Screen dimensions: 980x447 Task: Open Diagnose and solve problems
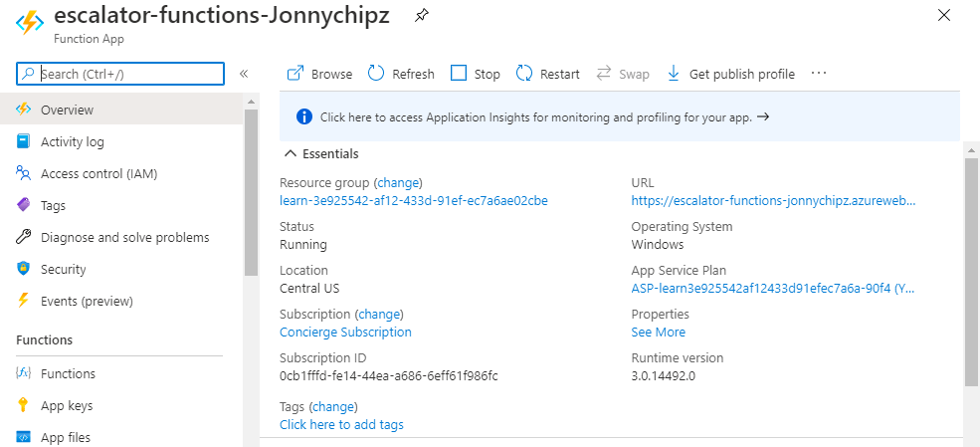tap(124, 238)
